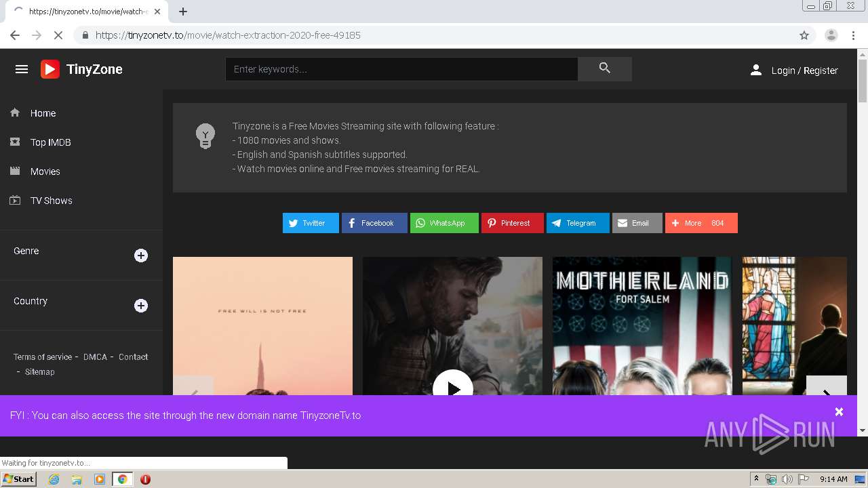Go back in browser
The width and height of the screenshot is (868, 488).
(x=15, y=35)
